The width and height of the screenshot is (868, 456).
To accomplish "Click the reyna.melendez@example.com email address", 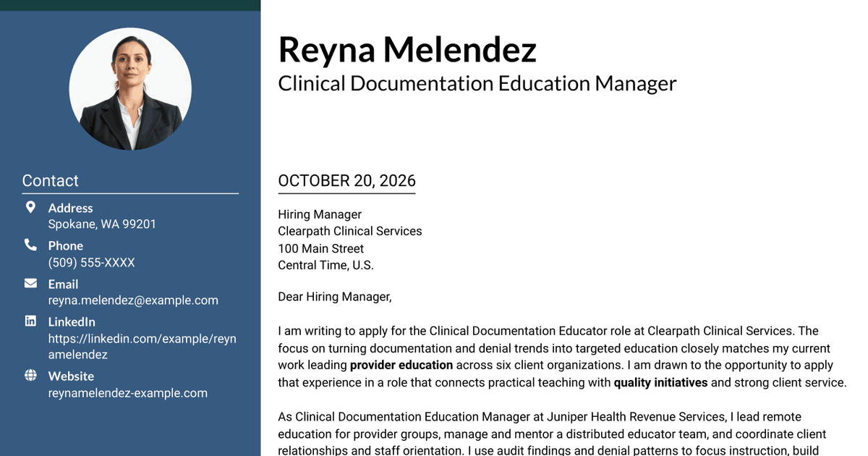I will (133, 300).
